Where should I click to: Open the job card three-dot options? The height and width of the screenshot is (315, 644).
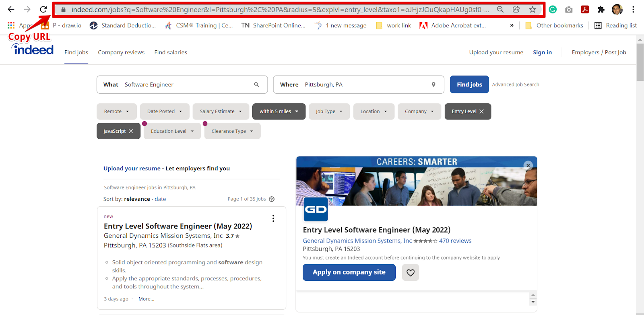[273, 218]
